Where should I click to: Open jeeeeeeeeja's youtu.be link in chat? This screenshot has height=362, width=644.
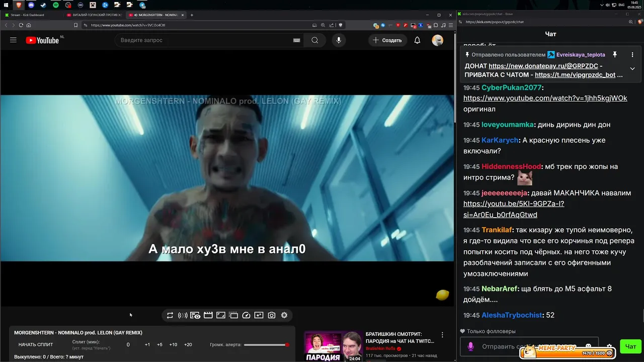(514, 209)
